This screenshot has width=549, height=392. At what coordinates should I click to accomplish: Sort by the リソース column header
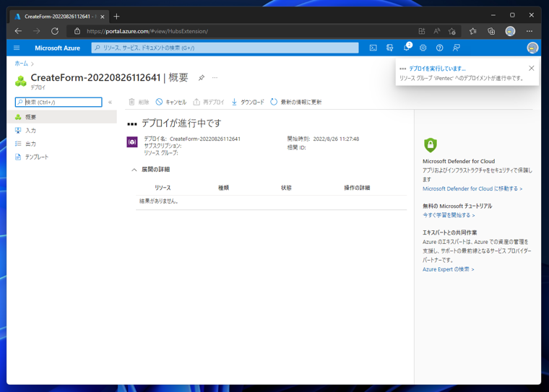163,188
